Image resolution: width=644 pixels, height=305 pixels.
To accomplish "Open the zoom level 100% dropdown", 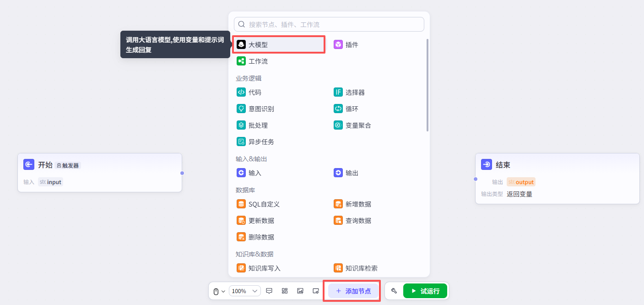I will 244,291.
